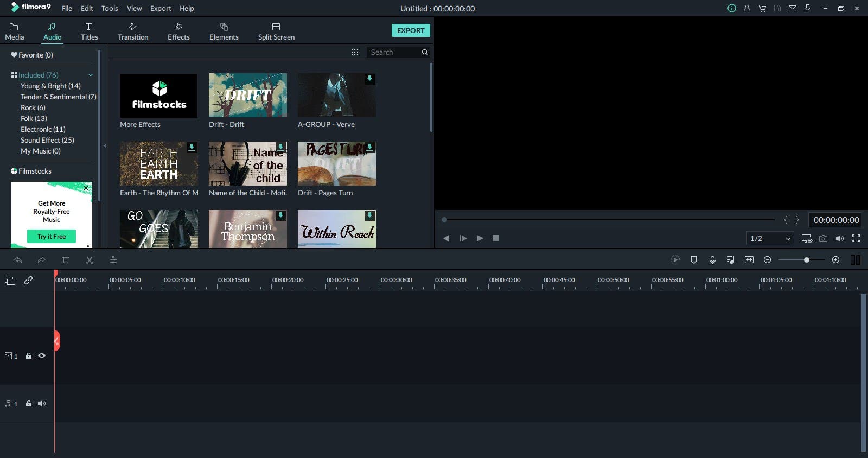Select Young & Bright (14) category
The width and height of the screenshot is (868, 458).
(x=50, y=86)
